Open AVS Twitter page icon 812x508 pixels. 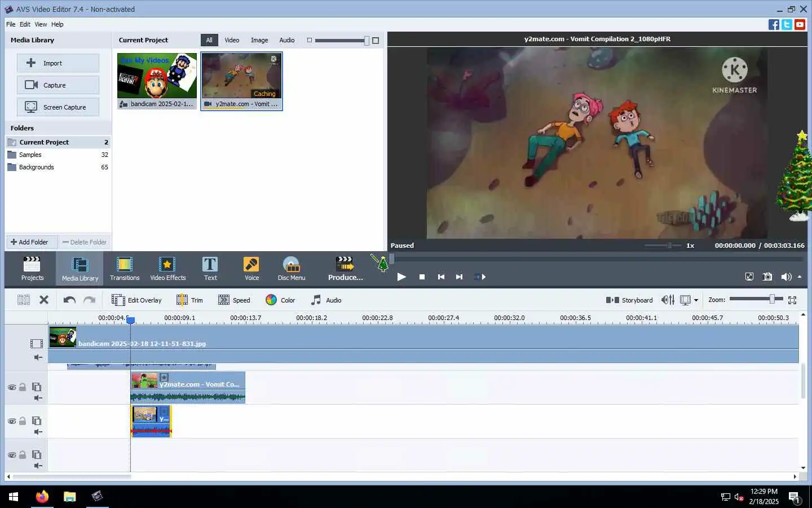coord(787,24)
